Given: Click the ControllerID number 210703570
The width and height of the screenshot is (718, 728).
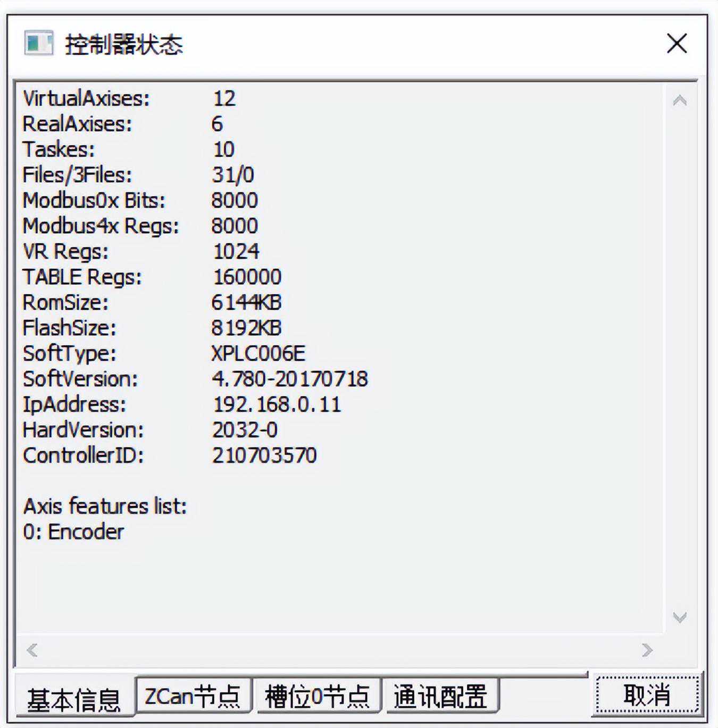Looking at the screenshot, I should pos(264,456).
